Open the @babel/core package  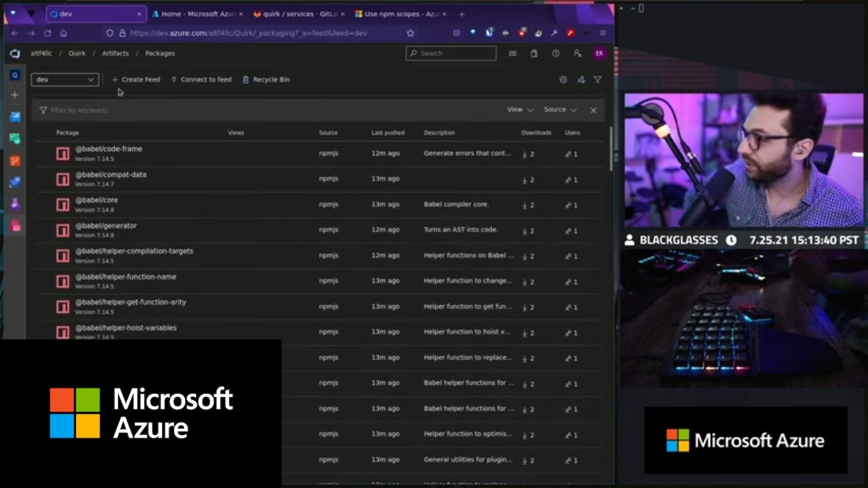96,201
